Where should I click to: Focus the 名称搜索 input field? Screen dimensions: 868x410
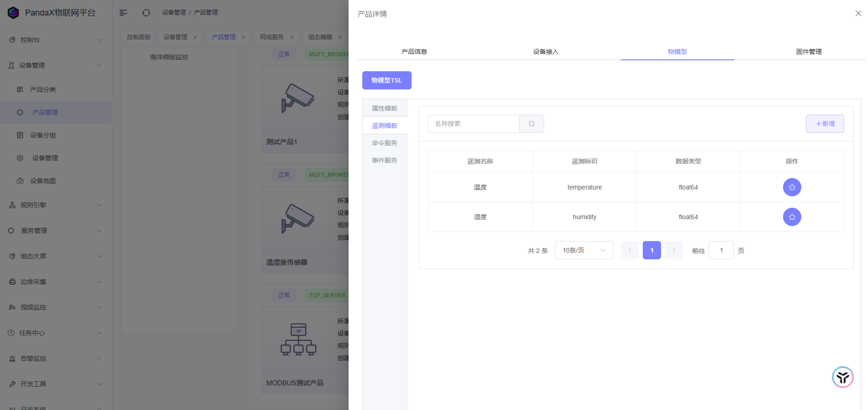click(473, 124)
